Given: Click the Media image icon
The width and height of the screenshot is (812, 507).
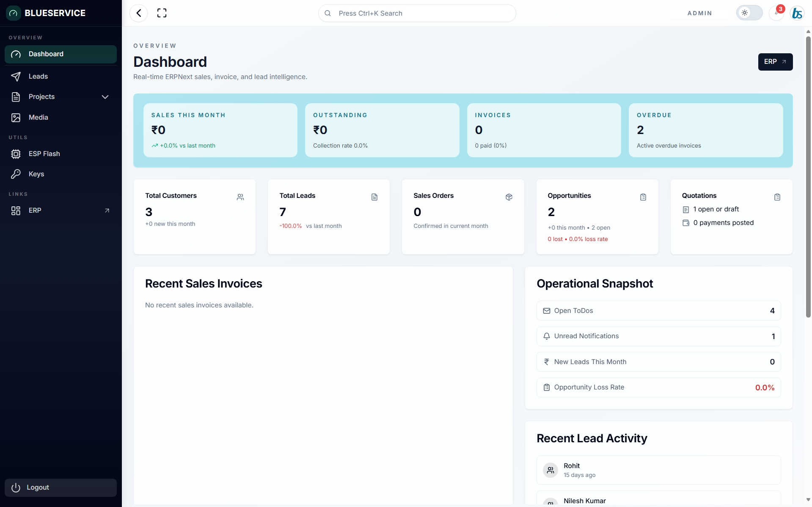Looking at the screenshot, I should 16,118.
